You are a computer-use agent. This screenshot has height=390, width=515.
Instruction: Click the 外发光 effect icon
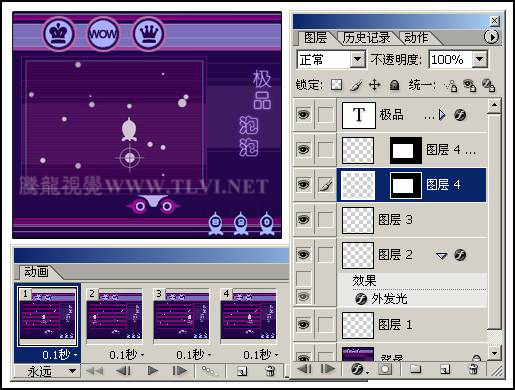[360, 299]
